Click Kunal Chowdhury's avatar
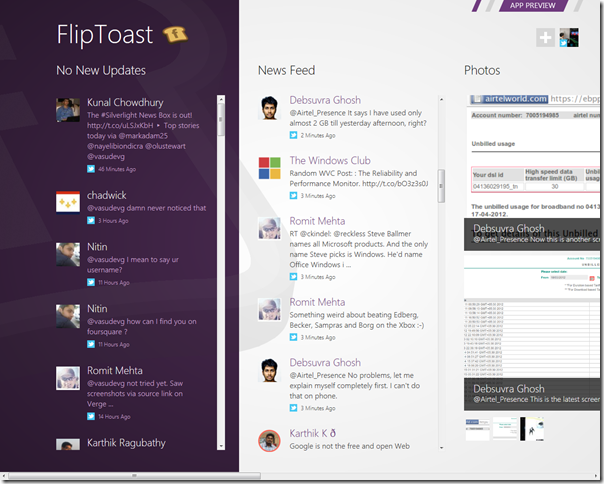 [x=68, y=110]
